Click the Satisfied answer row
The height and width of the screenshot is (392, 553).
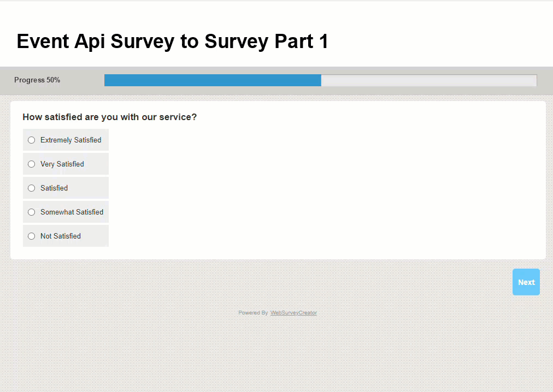click(66, 188)
